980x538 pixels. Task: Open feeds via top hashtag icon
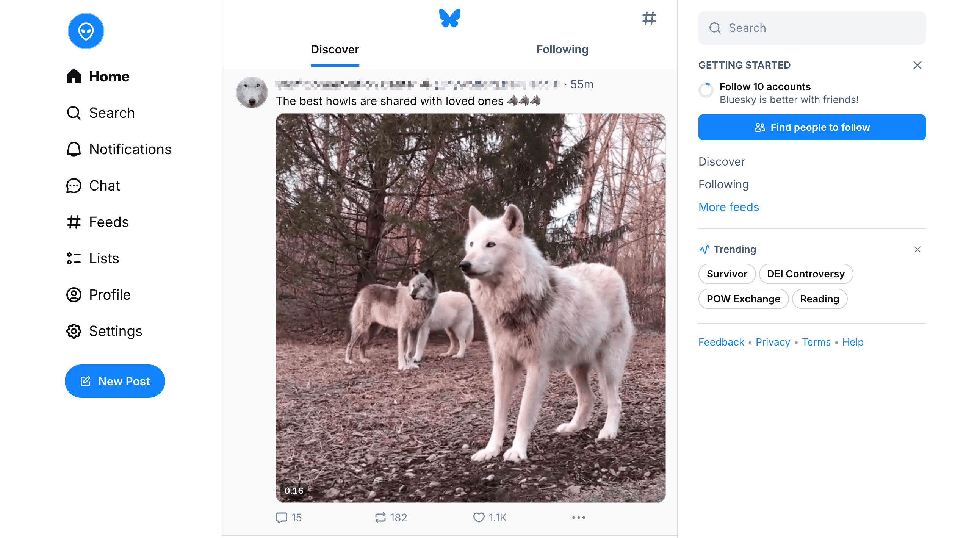649,18
